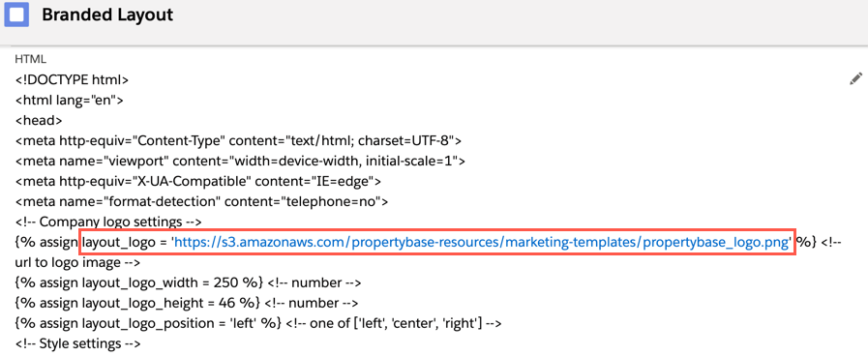Click the pencil edit icon
The image size is (868, 356).
click(855, 78)
